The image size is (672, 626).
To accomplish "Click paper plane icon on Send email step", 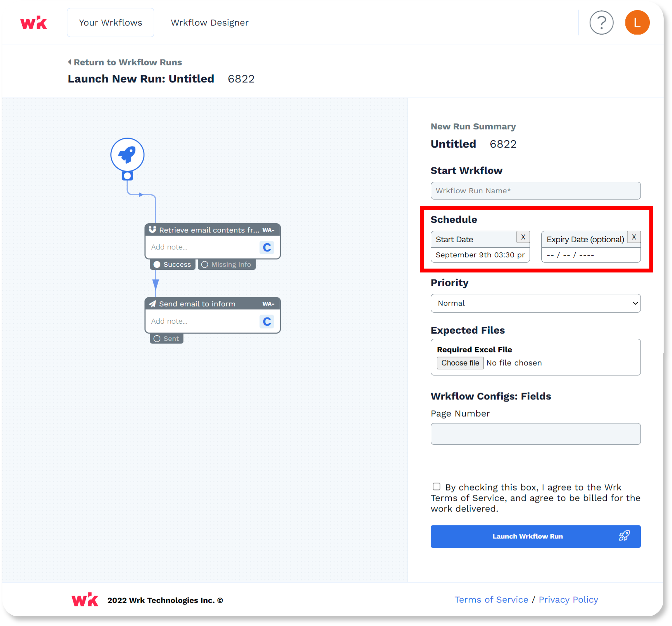I will coord(152,304).
